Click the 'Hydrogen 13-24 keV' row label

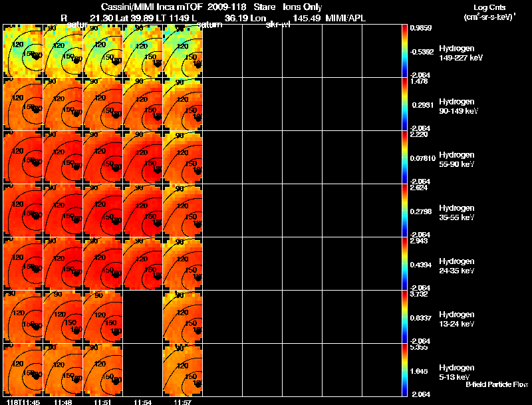pyautogui.click(x=457, y=319)
